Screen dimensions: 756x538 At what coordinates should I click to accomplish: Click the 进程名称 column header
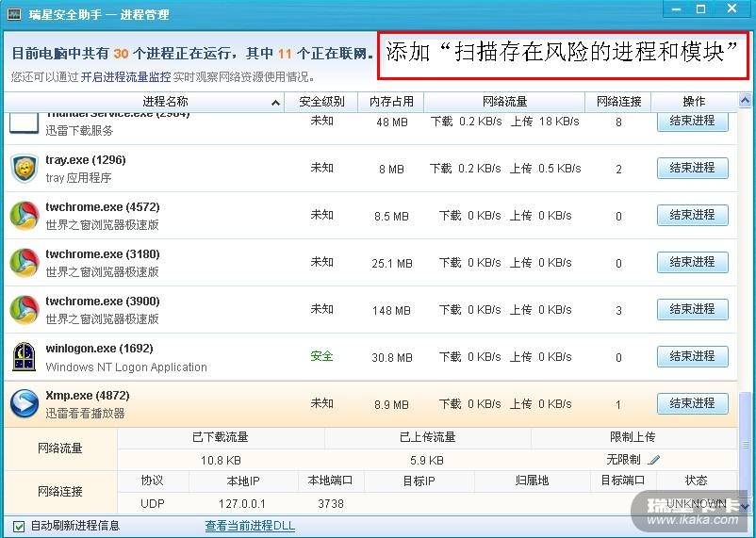pyautogui.click(x=144, y=102)
